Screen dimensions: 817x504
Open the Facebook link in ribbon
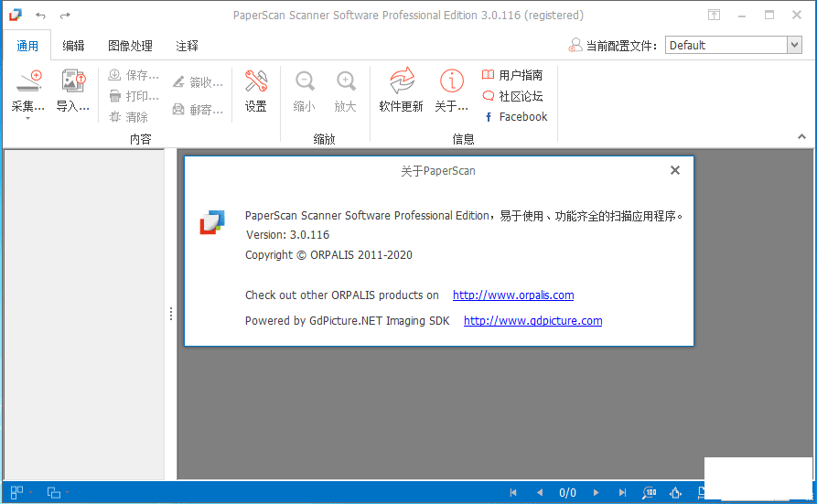pos(515,117)
